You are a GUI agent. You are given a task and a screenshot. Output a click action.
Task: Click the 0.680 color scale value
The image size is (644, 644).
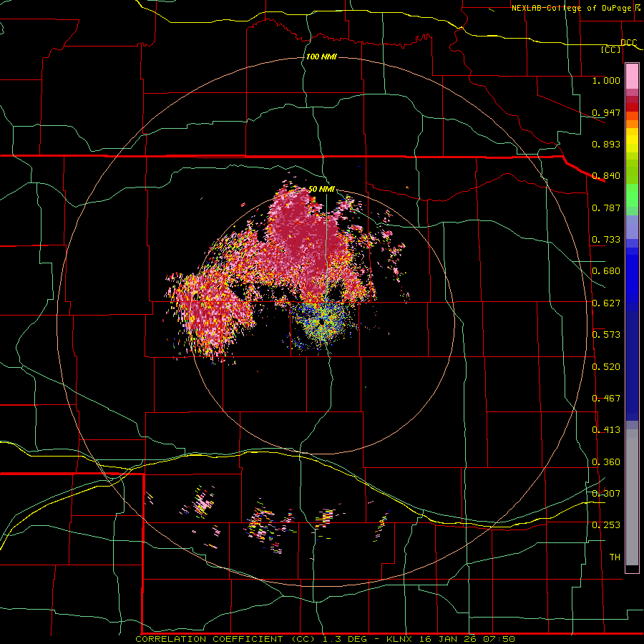point(606,271)
